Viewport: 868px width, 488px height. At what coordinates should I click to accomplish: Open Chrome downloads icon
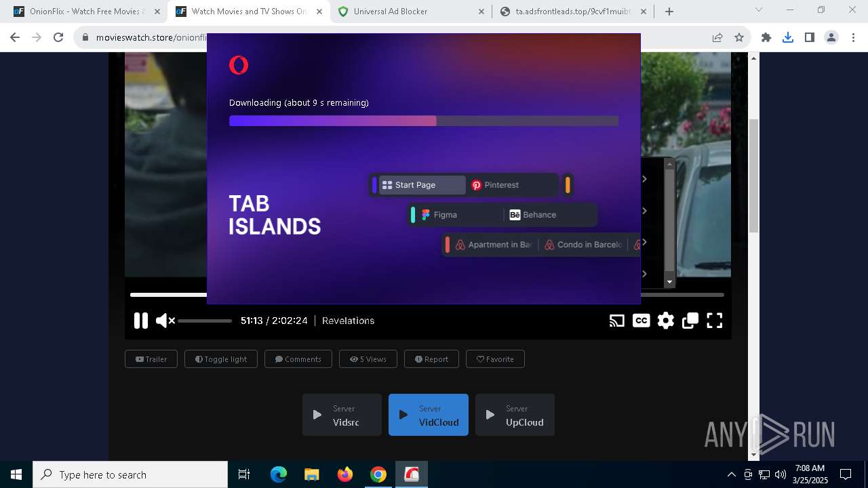788,38
